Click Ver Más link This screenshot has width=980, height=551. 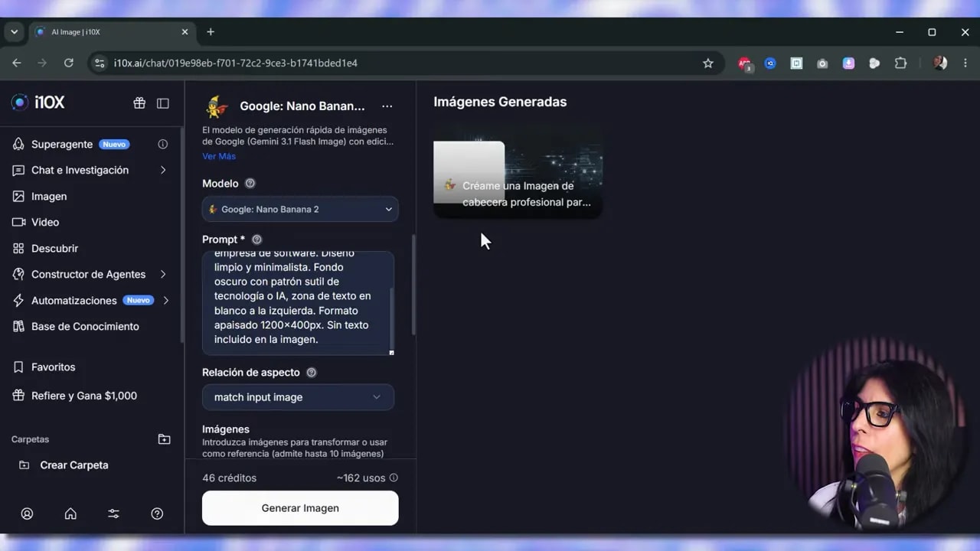point(219,156)
